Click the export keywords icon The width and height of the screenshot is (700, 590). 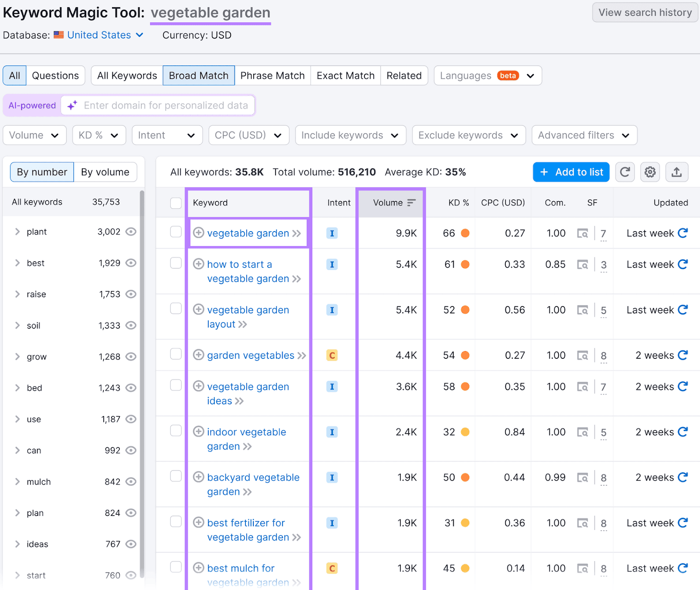(x=676, y=172)
